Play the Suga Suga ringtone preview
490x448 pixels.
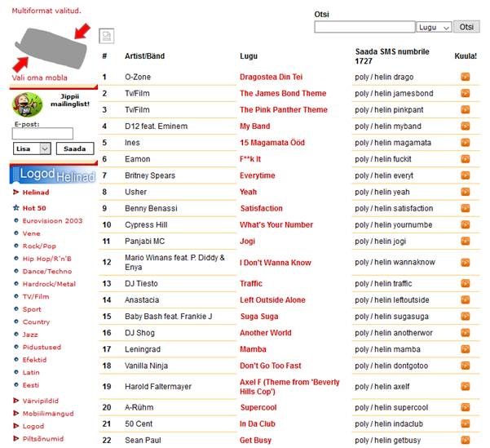[465, 317]
